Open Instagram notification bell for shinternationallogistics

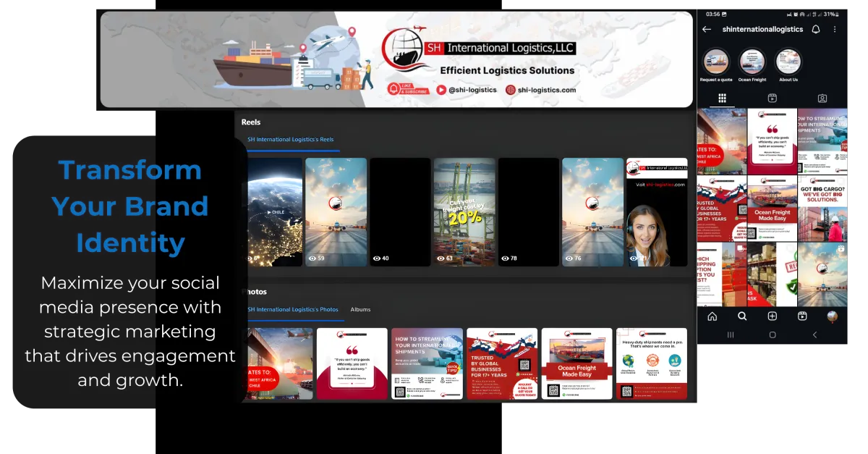pos(816,30)
